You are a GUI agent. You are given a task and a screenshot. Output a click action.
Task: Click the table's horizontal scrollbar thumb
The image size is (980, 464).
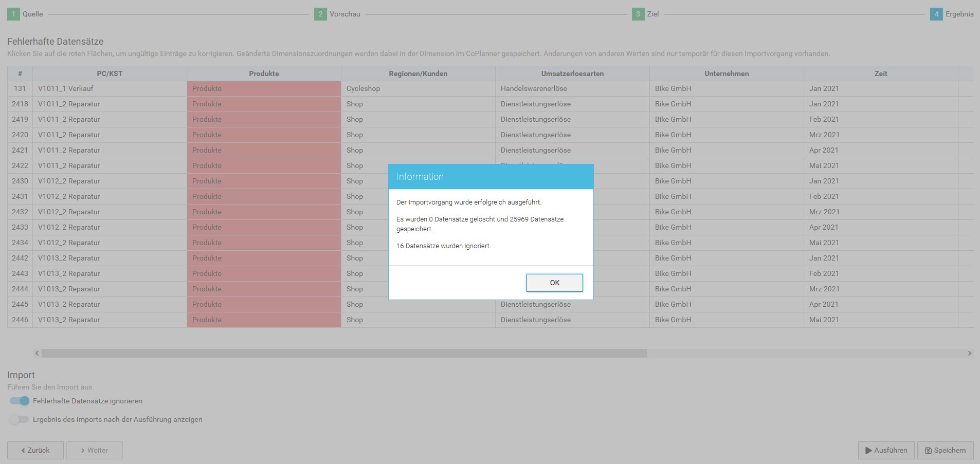[344, 353]
